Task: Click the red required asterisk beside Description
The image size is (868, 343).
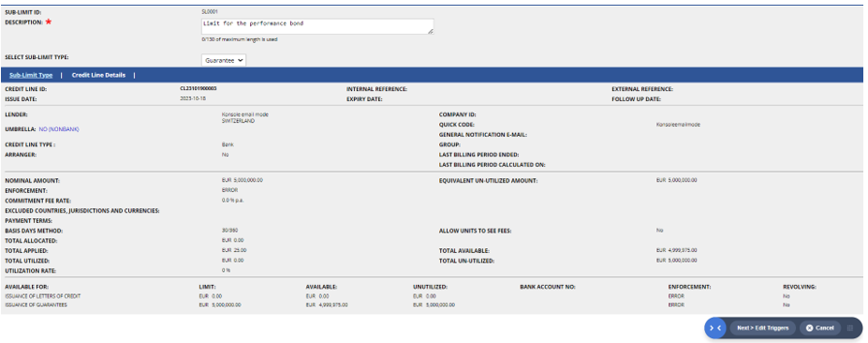Action: click(x=48, y=22)
